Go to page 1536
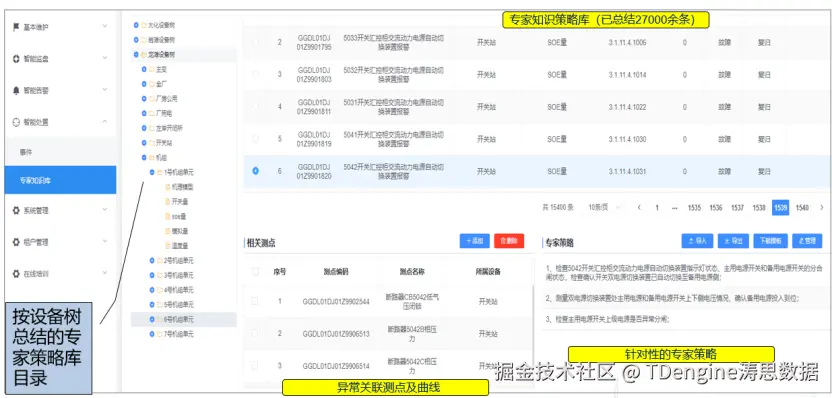Viewport: 832px width, 398px height. [716, 207]
